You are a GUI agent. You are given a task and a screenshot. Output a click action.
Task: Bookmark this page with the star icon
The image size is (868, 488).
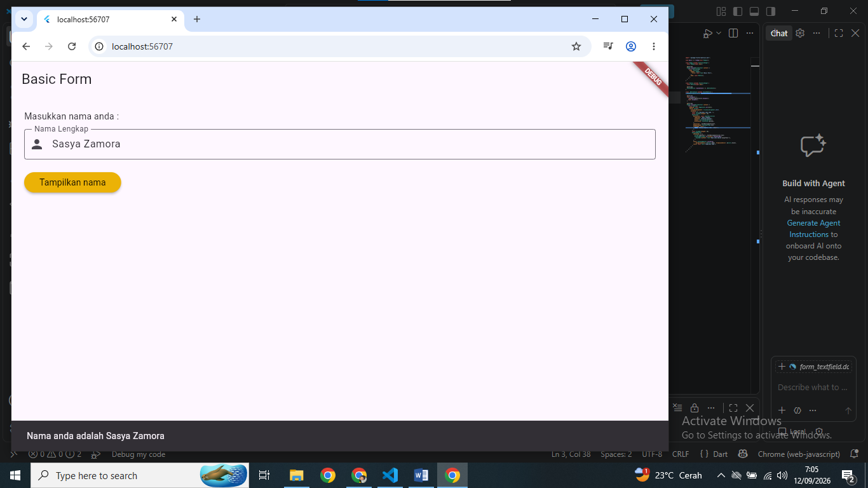click(x=576, y=46)
